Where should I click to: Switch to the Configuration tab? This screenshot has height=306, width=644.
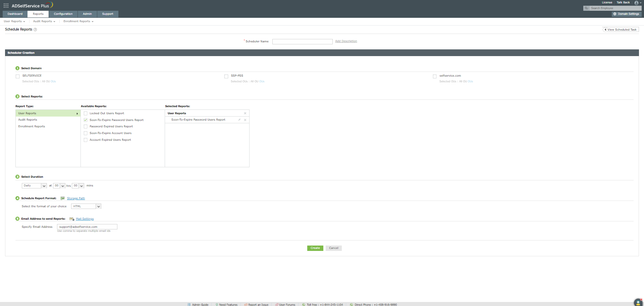coord(63,14)
